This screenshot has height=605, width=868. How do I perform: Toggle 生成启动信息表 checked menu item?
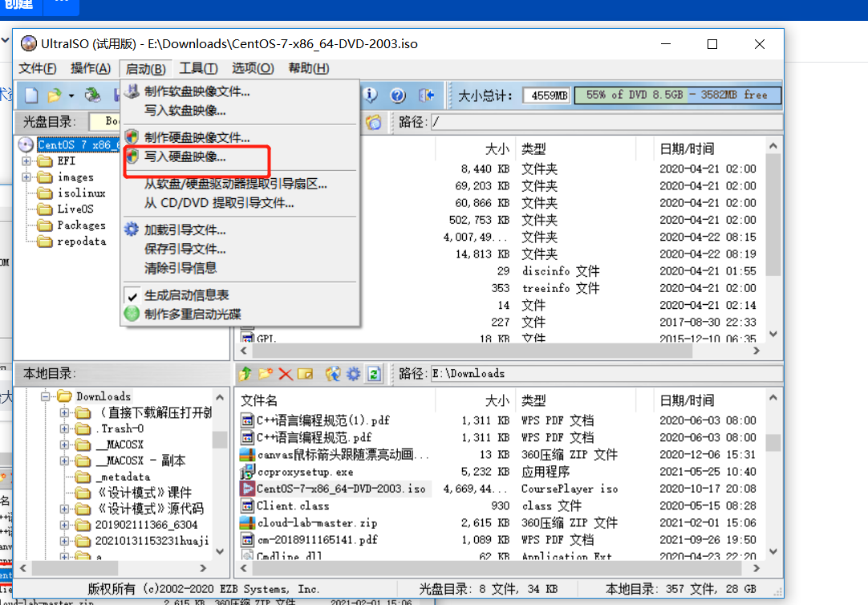click(241, 295)
